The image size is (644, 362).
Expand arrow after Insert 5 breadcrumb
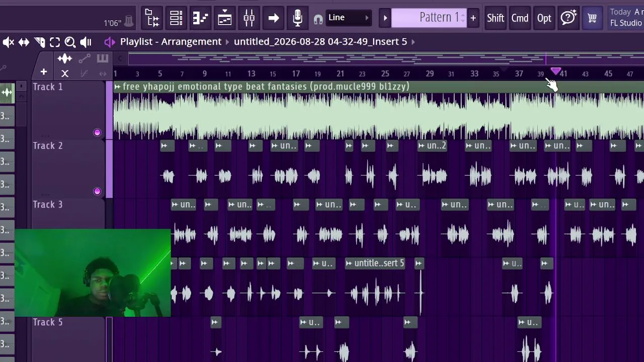click(x=413, y=42)
